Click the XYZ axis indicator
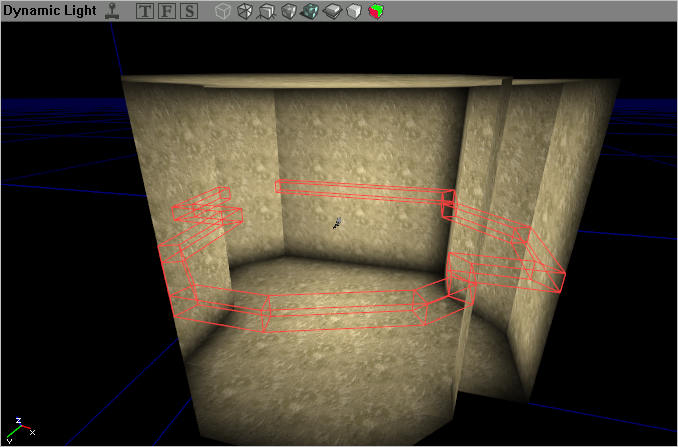678x447 pixels. coord(20,430)
